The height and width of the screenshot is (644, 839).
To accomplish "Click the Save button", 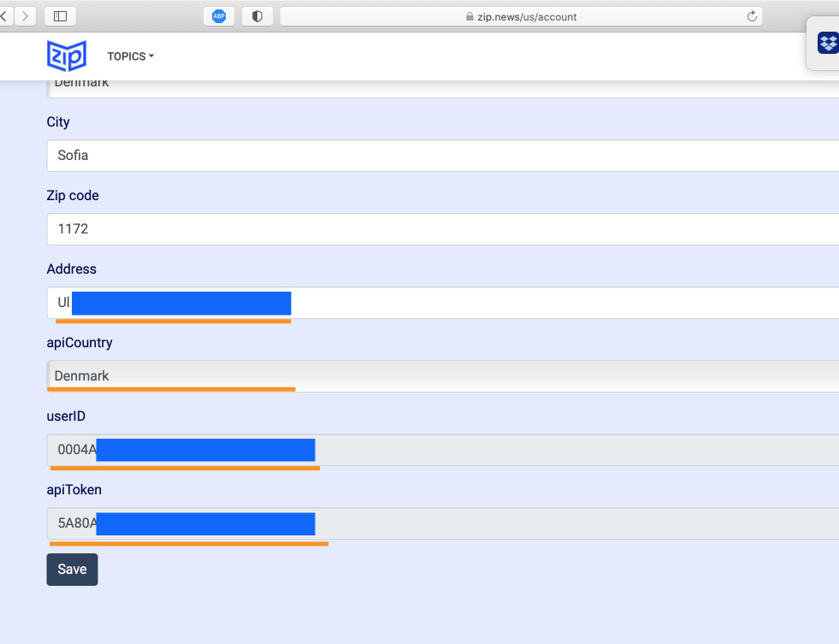I will pos(72,570).
